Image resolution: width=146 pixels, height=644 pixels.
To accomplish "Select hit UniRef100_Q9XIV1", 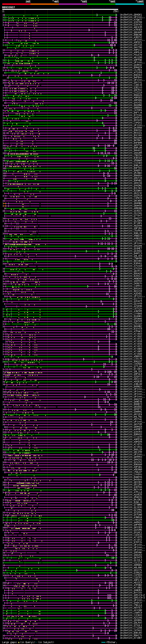I will coord(131,82).
